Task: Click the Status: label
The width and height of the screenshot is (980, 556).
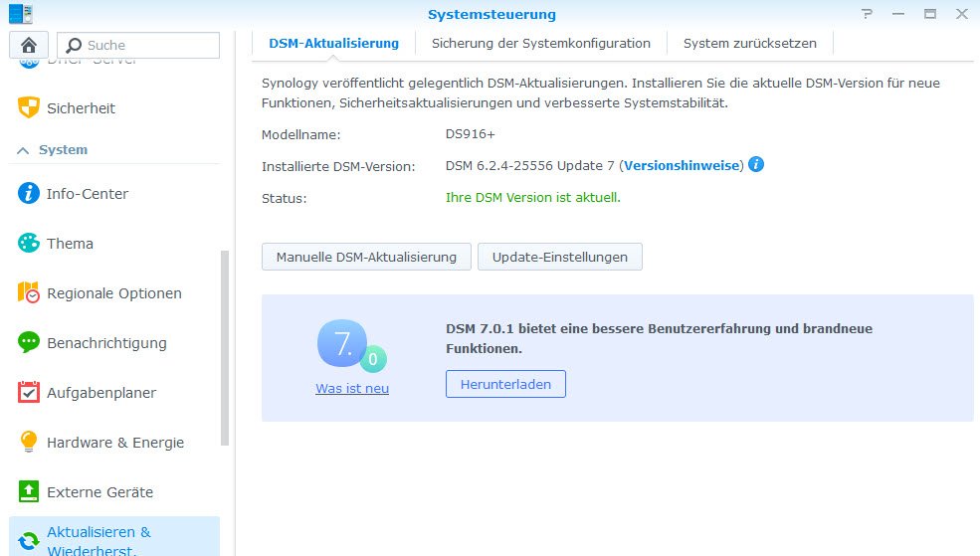Action: (x=285, y=198)
